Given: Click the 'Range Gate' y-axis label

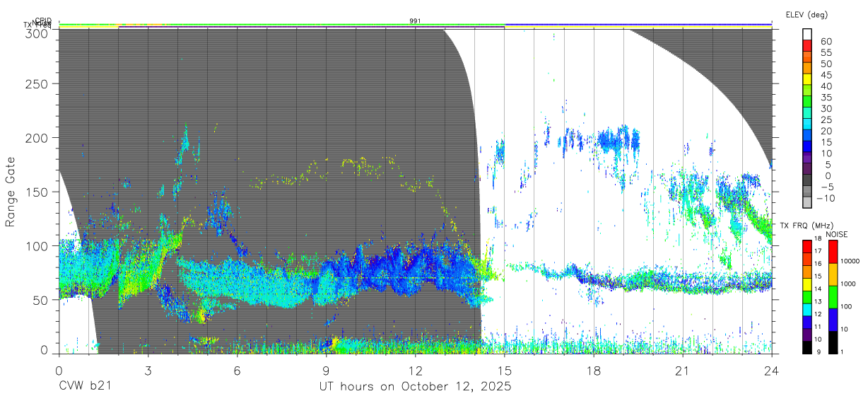Looking at the screenshot, I should (11, 191).
